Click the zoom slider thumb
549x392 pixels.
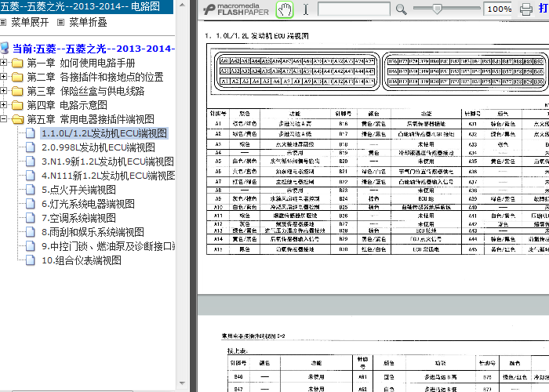pos(437,9)
